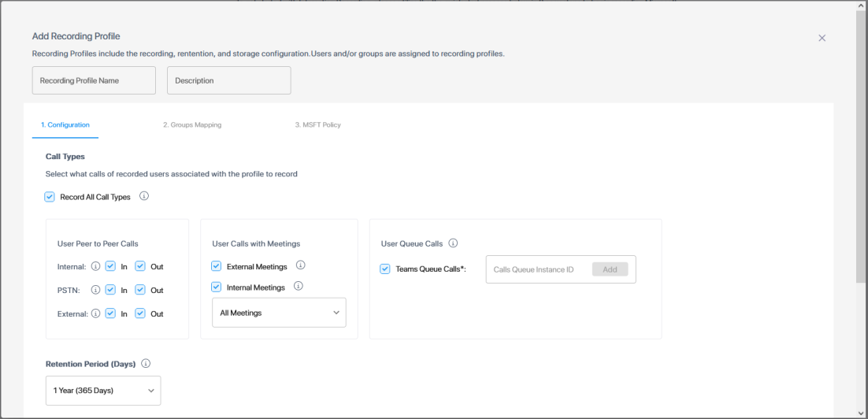Viewport: 868px width, 419px height.
Task: Toggle the Teams Queue Calls checkbox
Action: point(385,269)
